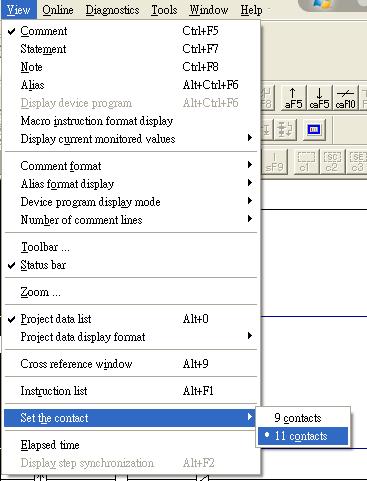Open the Tools menu

(164, 10)
